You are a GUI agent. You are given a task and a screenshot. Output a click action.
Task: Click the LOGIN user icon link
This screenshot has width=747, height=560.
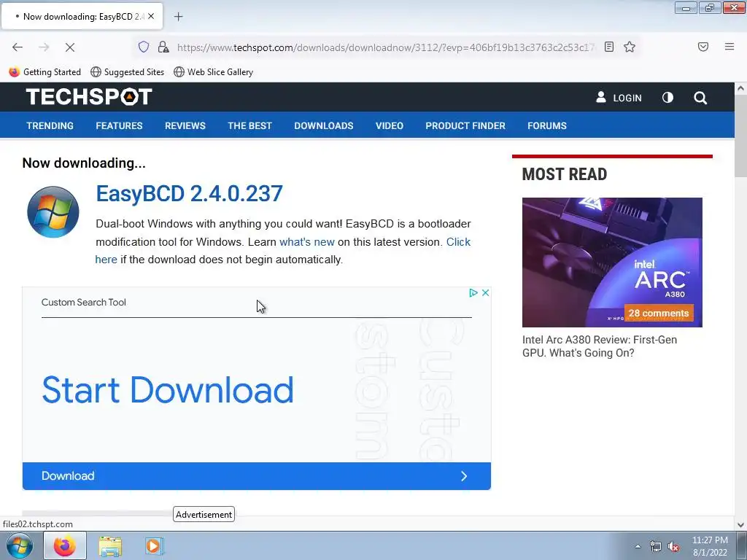619,98
